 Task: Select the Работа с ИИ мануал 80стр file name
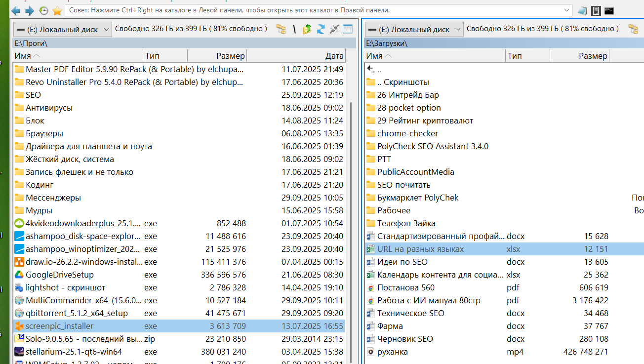pos(429,300)
